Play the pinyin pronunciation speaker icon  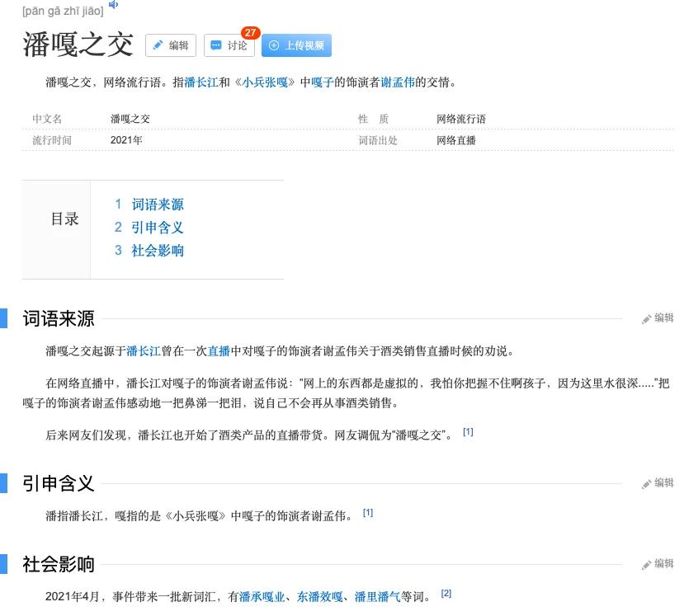[x=113, y=5]
